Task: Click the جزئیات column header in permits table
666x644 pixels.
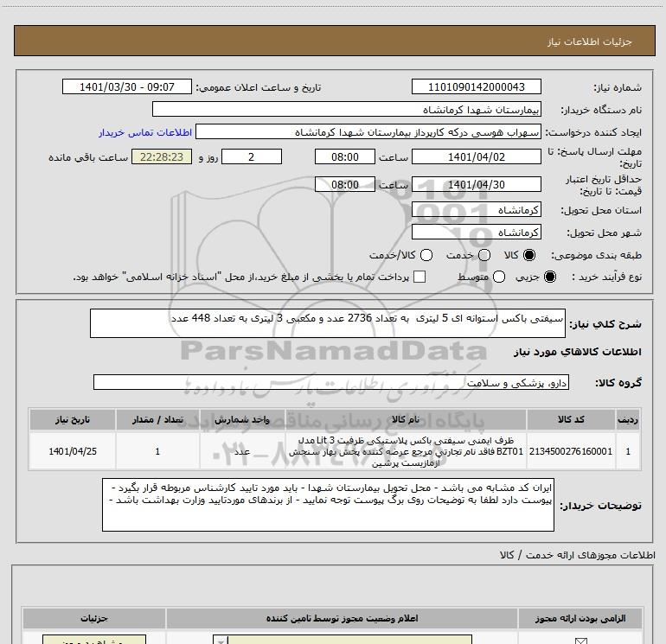Action: pos(94,618)
